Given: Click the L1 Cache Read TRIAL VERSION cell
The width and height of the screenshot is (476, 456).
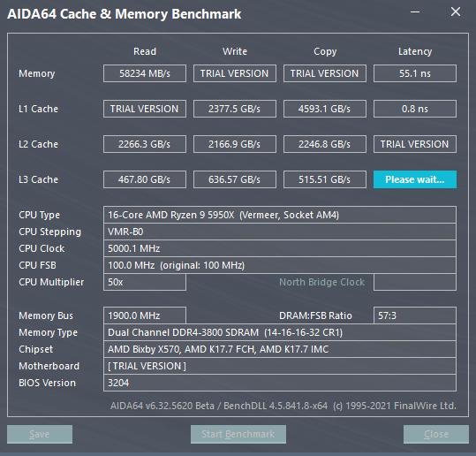Looking at the screenshot, I should tap(145, 109).
